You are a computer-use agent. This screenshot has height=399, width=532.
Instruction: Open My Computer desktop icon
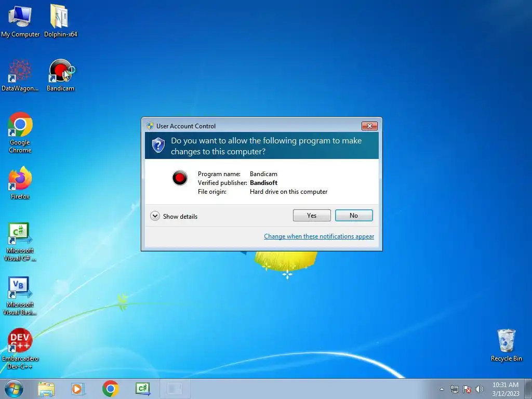tap(20, 21)
